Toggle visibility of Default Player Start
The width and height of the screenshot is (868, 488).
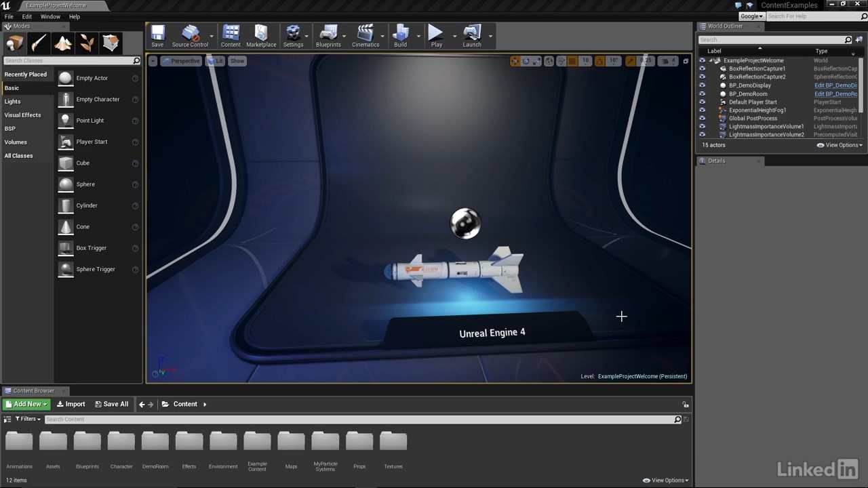pyautogui.click(x=702, y=102)
